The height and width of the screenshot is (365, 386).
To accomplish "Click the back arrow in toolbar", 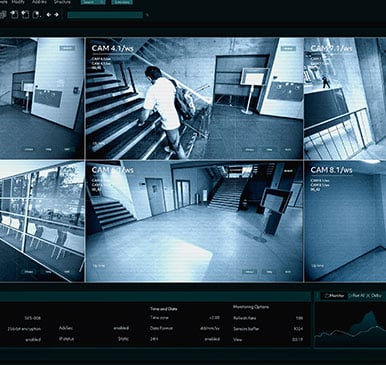I will click(x=49, y=14).
